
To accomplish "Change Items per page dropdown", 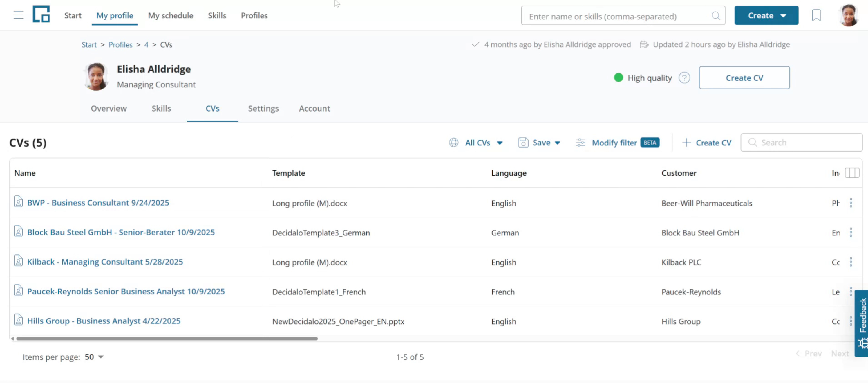I will point(94,357).
